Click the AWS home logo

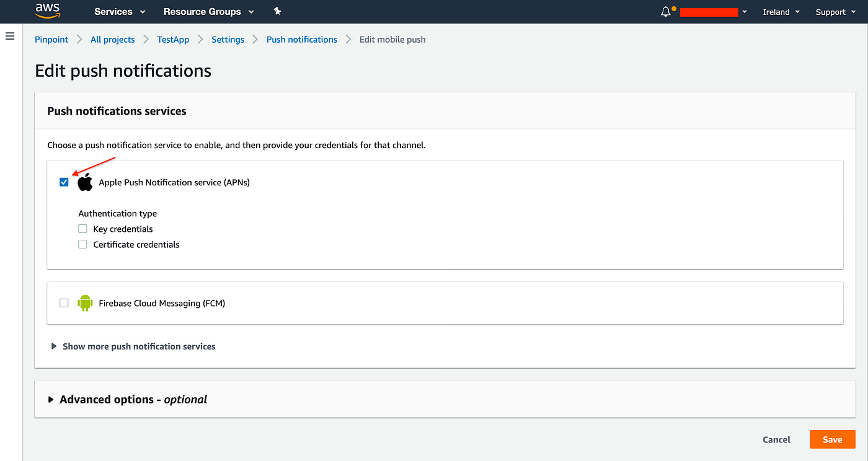(x=47, y=11)
